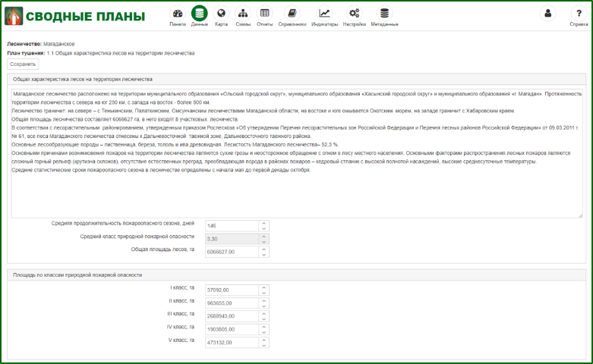
Task: Select the Данные database icon
Action: tap(199, 13)
